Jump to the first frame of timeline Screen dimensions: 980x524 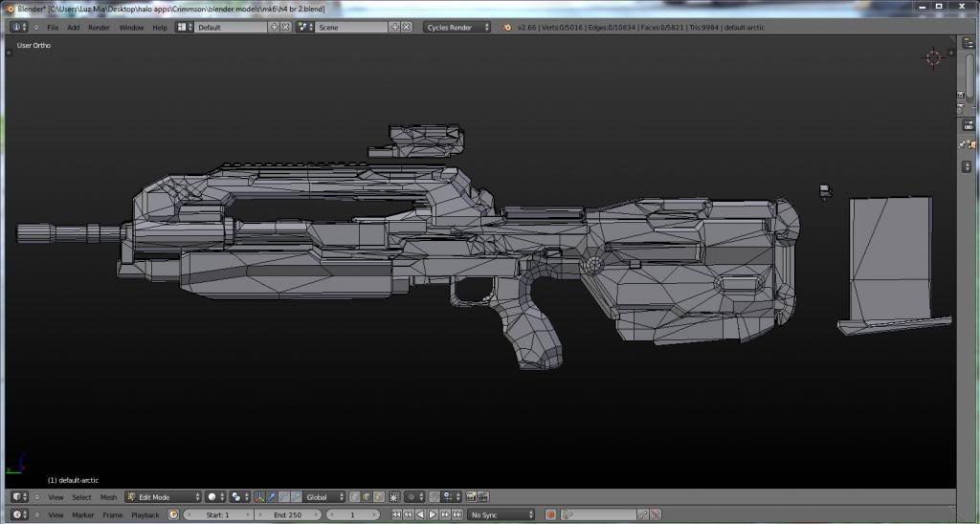coord(396,515)
